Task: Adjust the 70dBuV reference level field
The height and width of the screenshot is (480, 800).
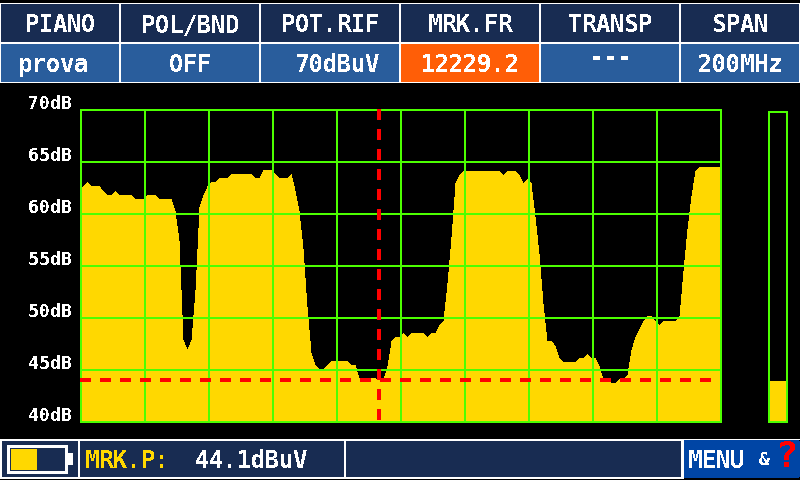Action: (x=330, y=63)
